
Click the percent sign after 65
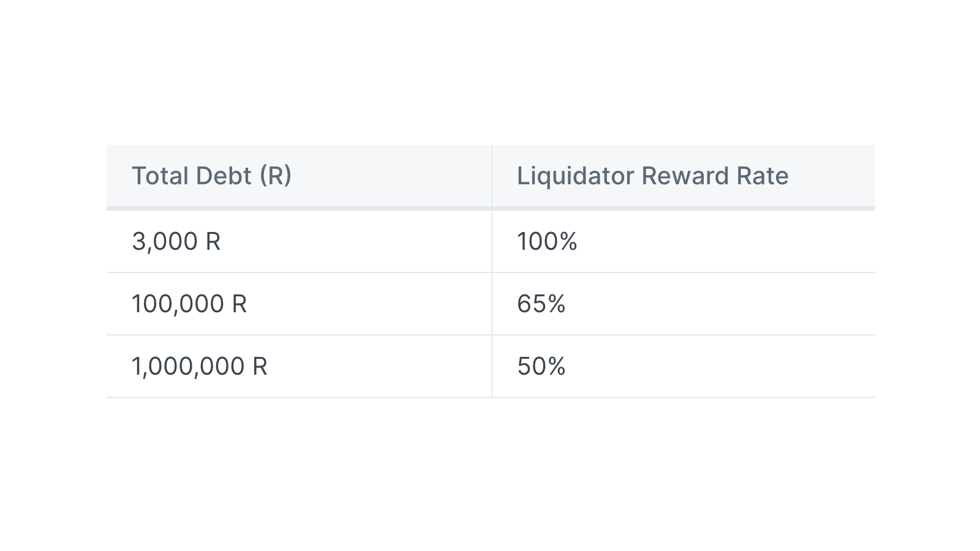coord(556,304)
